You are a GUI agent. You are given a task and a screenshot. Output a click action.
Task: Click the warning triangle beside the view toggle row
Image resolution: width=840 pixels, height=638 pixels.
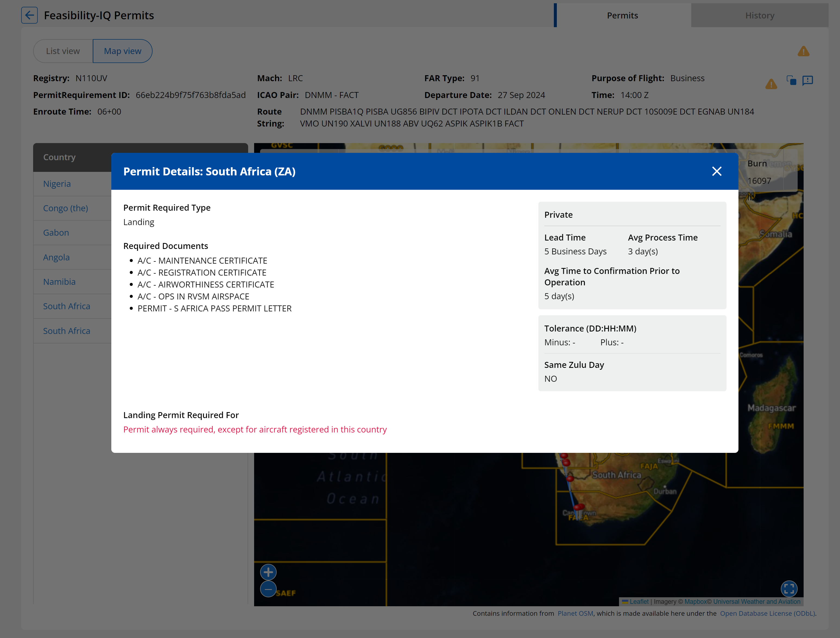(803, 51)
